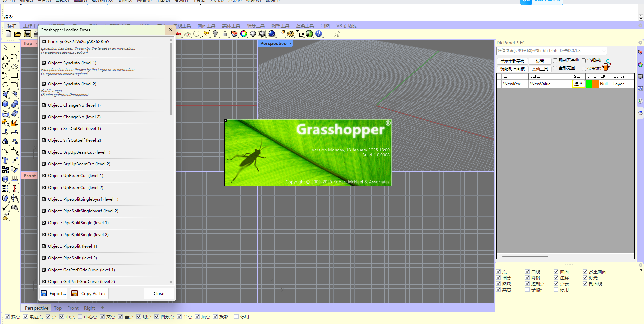Uncheck the 曲线 selection filter checkbox

(x=527, y=272)
